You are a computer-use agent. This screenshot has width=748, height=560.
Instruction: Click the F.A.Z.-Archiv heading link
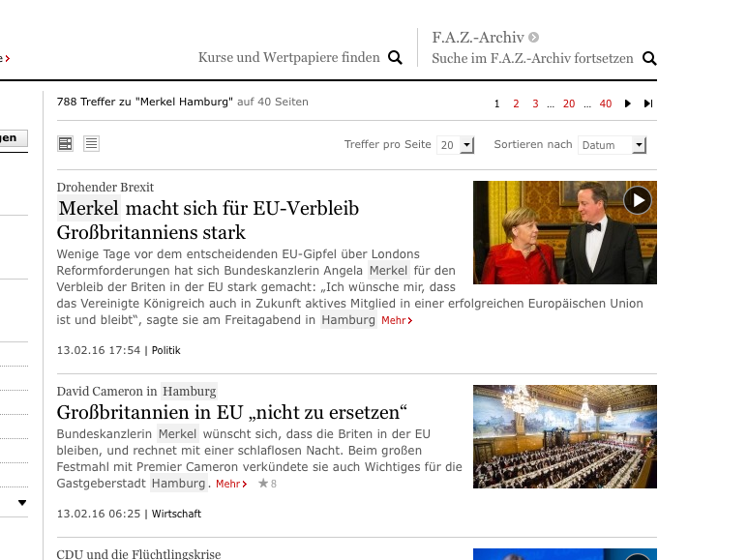478,37
